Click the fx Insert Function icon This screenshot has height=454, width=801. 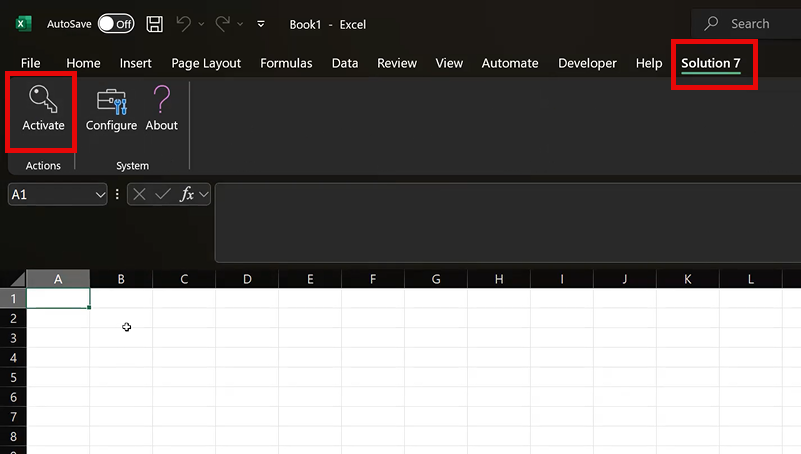pos(187,195)
